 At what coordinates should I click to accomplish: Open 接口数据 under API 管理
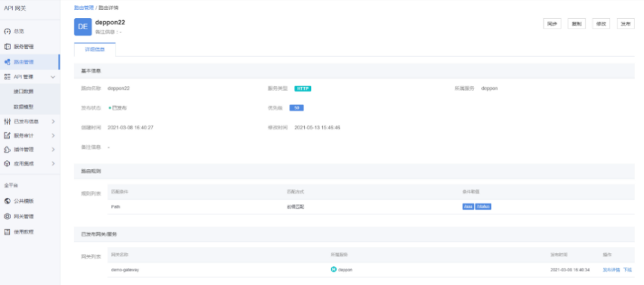click(x=23, y=92)
